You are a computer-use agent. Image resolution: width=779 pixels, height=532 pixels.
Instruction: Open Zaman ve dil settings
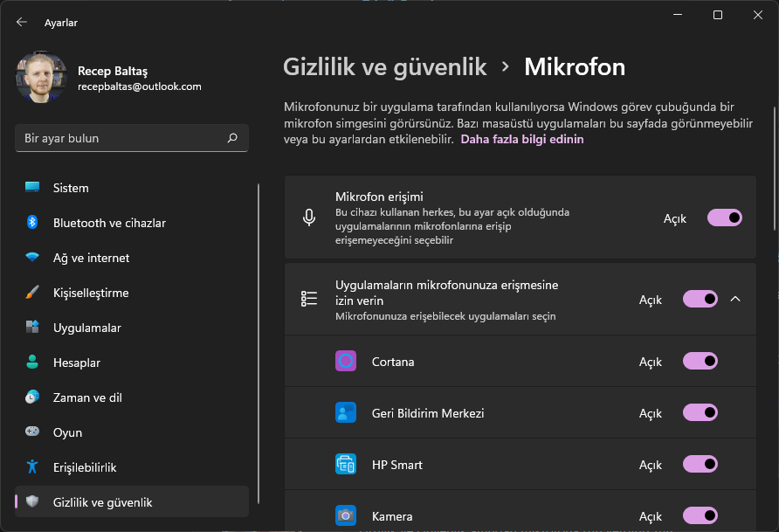(87, 397)
